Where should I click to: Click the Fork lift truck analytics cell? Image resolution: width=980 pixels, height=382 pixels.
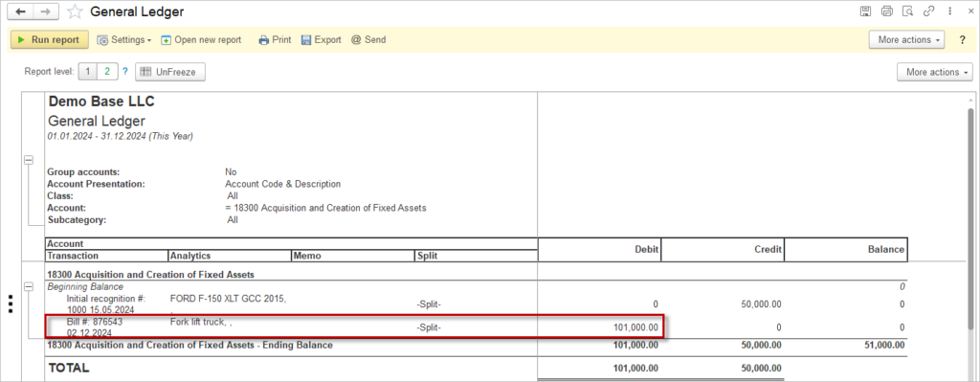point(202,323)
